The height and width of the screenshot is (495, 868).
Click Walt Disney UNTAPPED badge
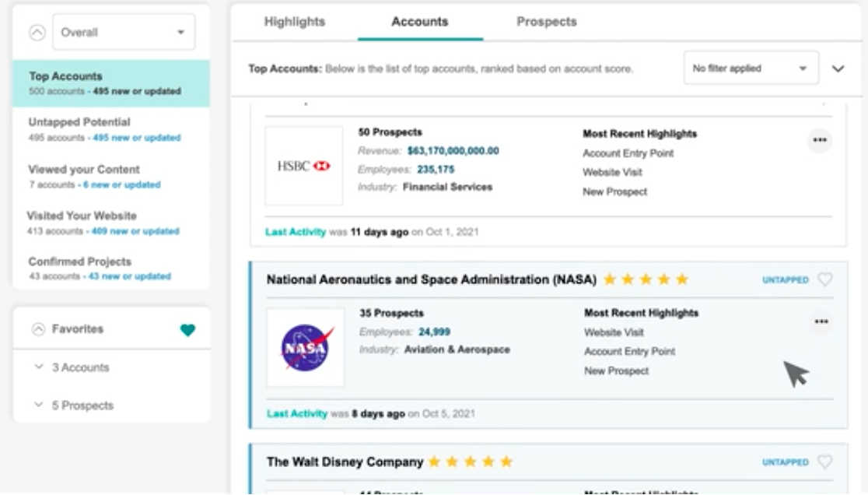tap(785, 462)
